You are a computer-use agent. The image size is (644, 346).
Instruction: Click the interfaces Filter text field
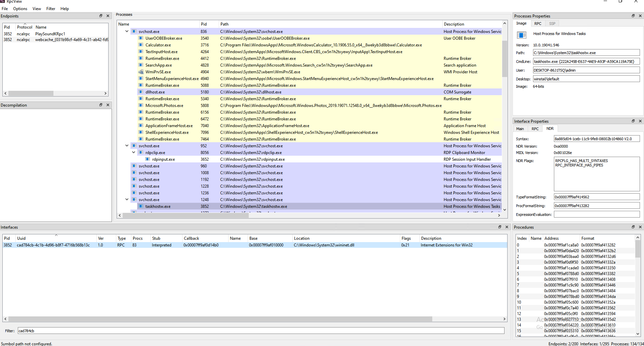point(260,331)
